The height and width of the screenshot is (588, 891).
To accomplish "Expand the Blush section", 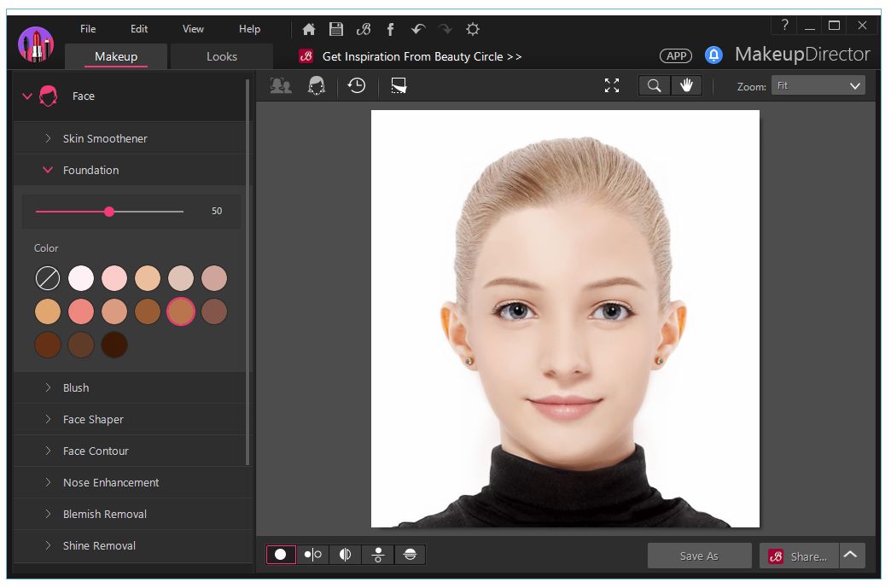I will coord(76,387).
